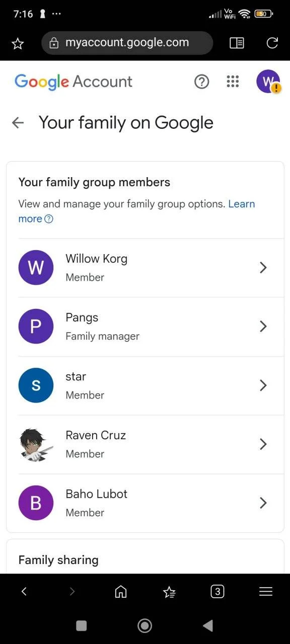Reload the page with the refresh icon
The image size is (290, 644).
click(x=272, y=43)
